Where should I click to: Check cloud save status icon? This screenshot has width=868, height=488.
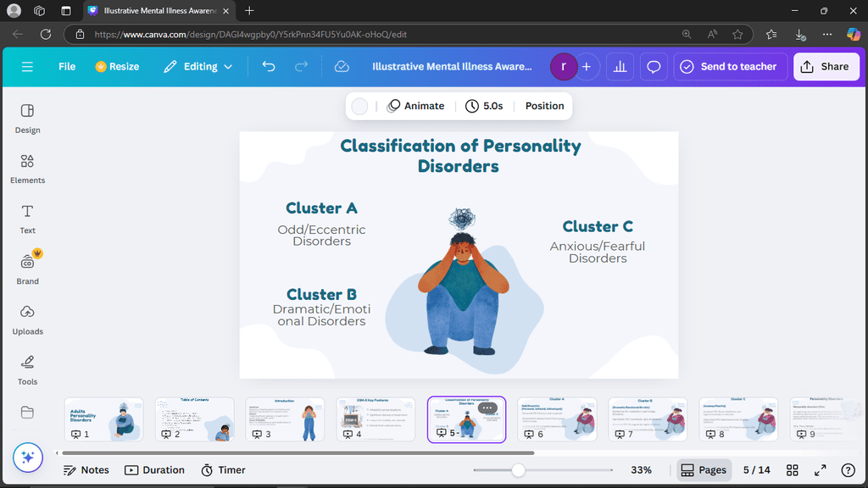point(342,66)
